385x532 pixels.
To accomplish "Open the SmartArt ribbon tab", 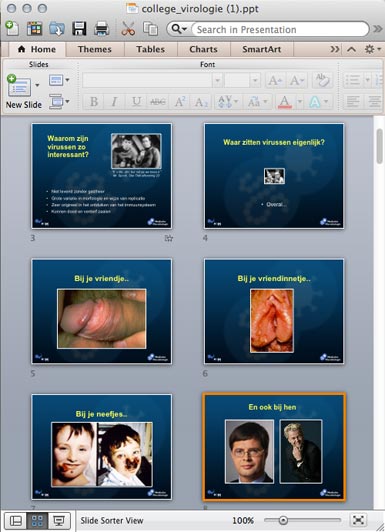I will 262,50.
